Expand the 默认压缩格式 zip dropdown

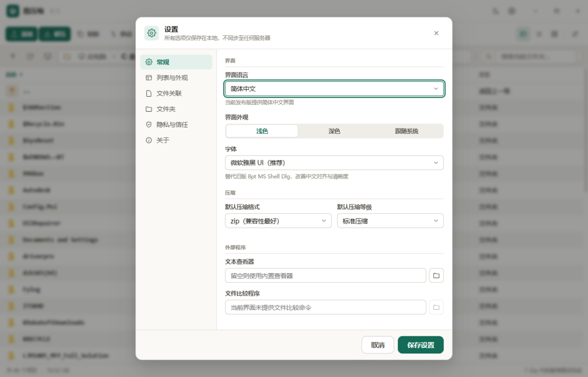pos(278,221)
